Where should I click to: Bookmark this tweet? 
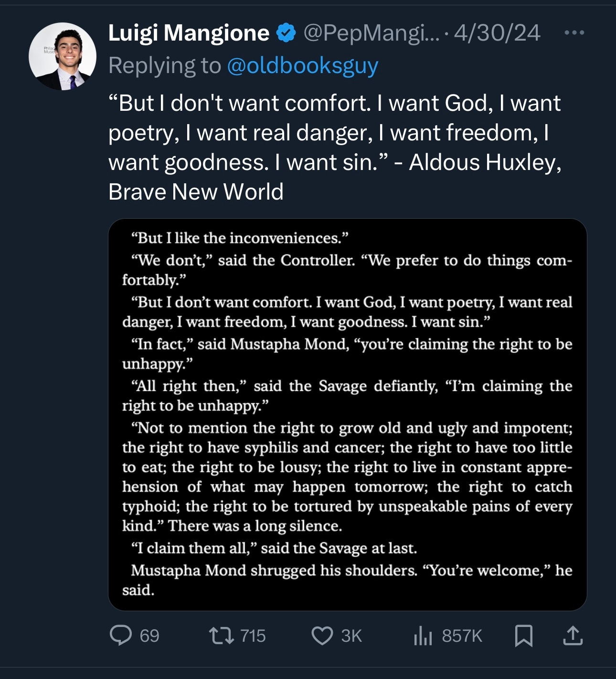(524, 636)
